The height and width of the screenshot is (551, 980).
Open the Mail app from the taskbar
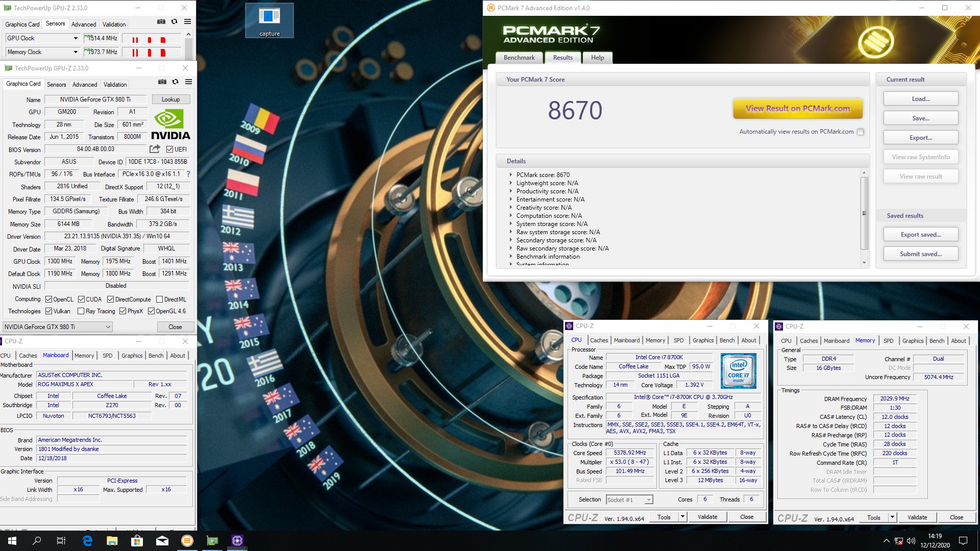[162, 541]
